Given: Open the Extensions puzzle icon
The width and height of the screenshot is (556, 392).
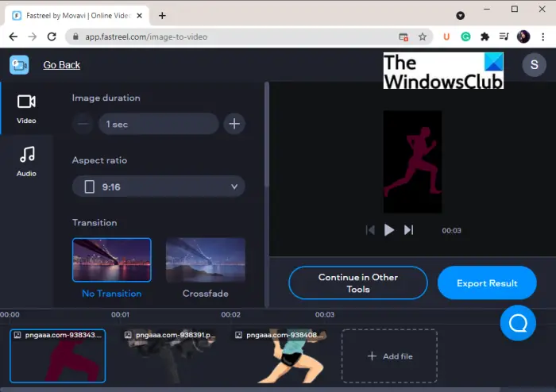Looking at the screenshot, I should tap(485, 37).
